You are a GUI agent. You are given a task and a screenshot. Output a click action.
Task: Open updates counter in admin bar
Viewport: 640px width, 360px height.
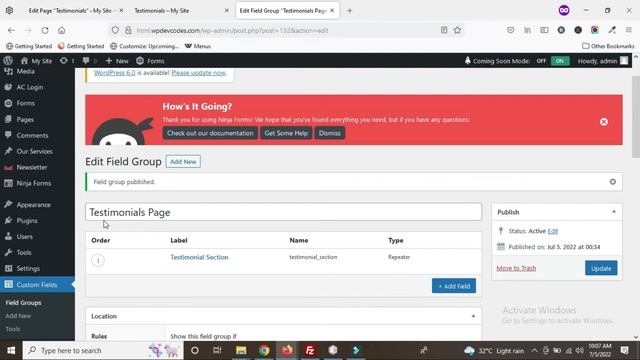point(67,61)
